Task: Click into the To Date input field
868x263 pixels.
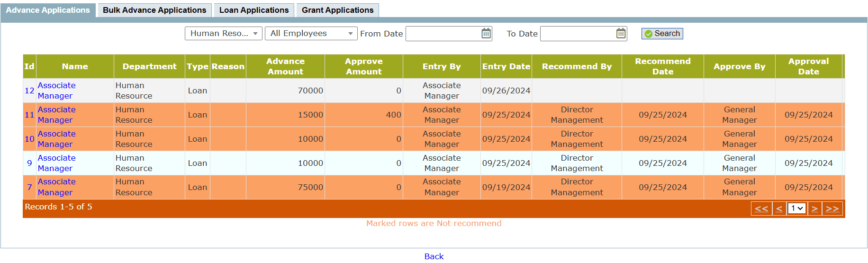Action: pos(577,33)
